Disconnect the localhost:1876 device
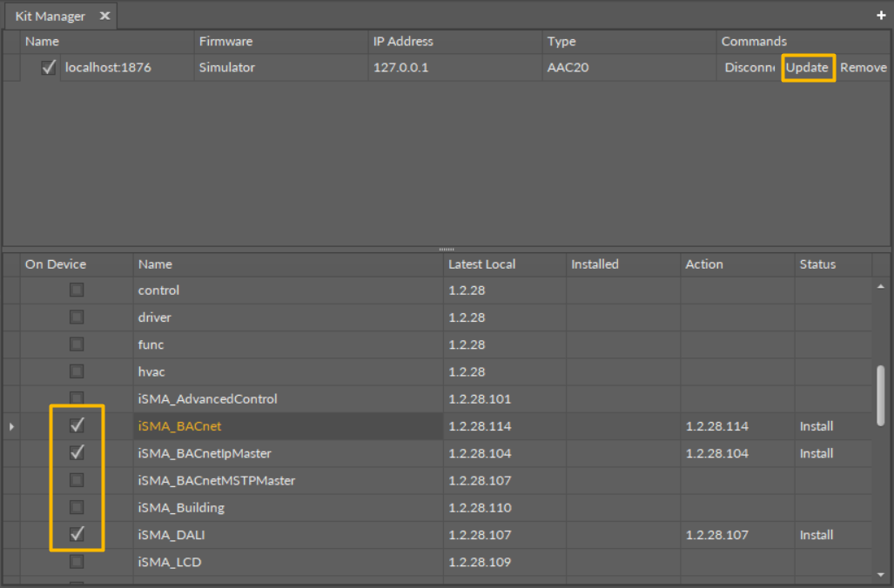Image resolution: width=894 pixels, height=588 pixels. click(x=749, y=67)
